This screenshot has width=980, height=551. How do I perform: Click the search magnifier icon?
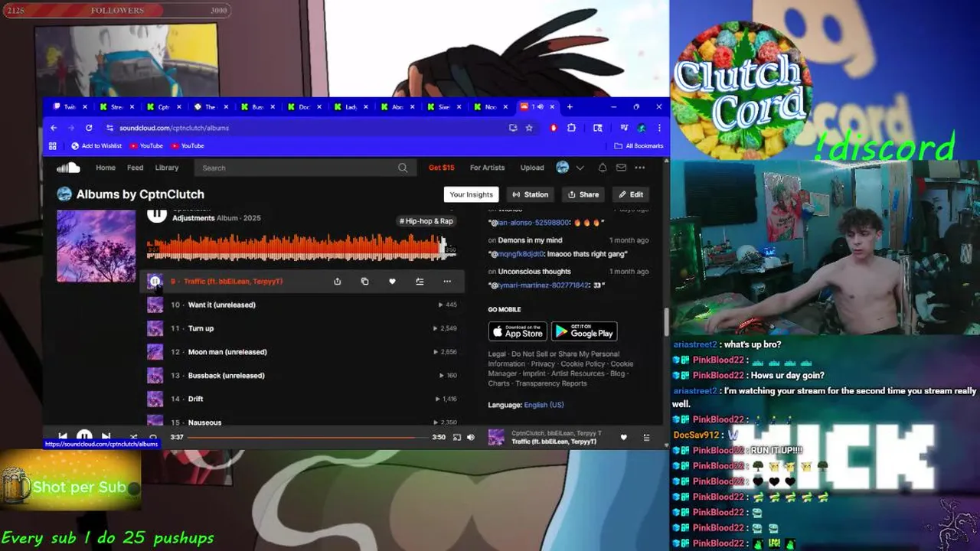pos(403,168)
